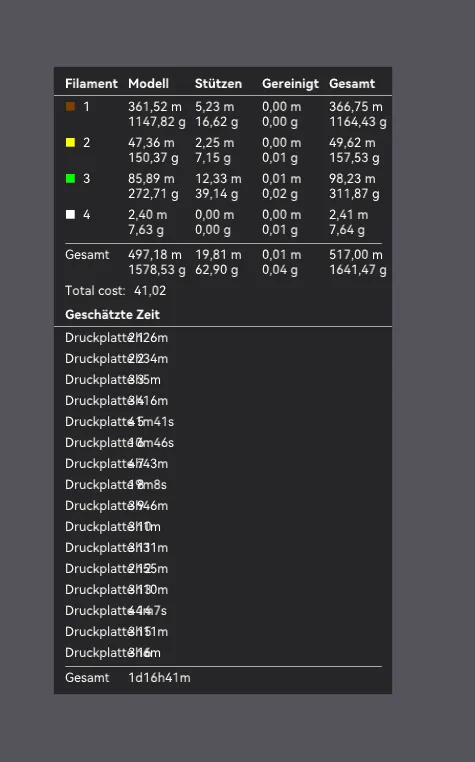Select Druckplatte 1 entry with 2h26m
This screenshot has height=762, width=475.
pos(117,337)
